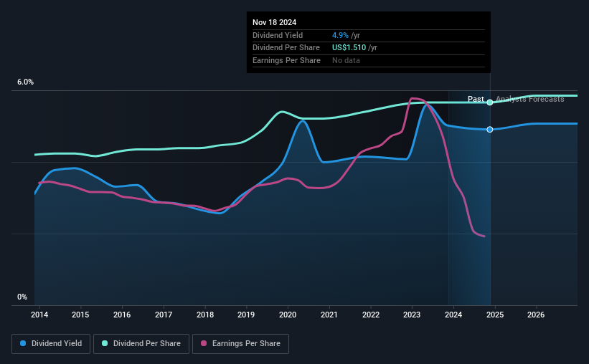Click the blue Dividend Yield legend dot

[23, 343]
